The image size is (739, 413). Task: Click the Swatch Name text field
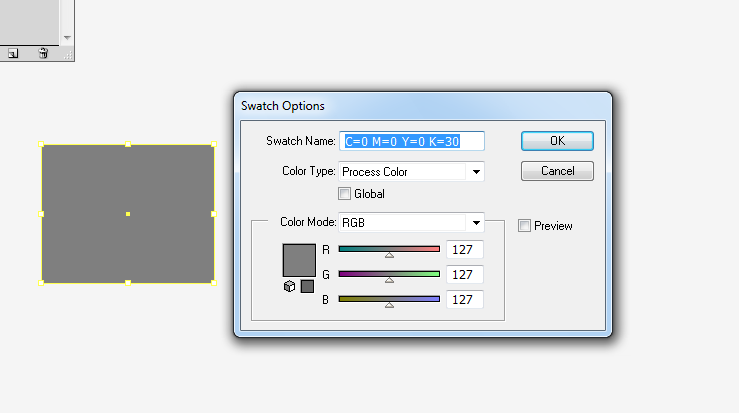[412, 142]
